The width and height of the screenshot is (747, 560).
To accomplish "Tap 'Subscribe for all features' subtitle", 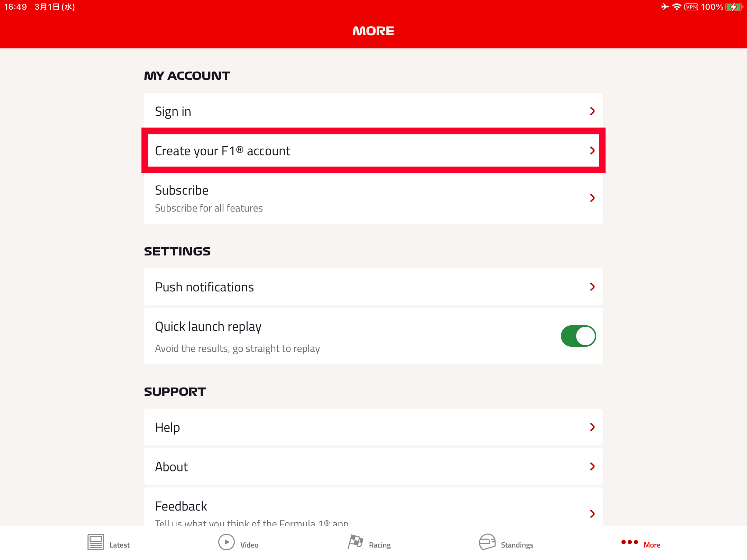I will (209, 208).
